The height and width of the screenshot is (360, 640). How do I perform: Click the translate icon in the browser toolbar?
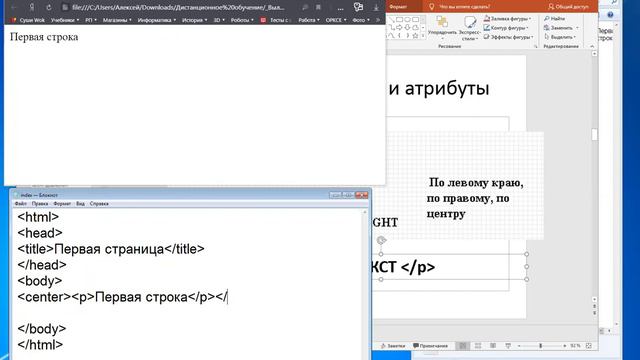coord(358,7)
